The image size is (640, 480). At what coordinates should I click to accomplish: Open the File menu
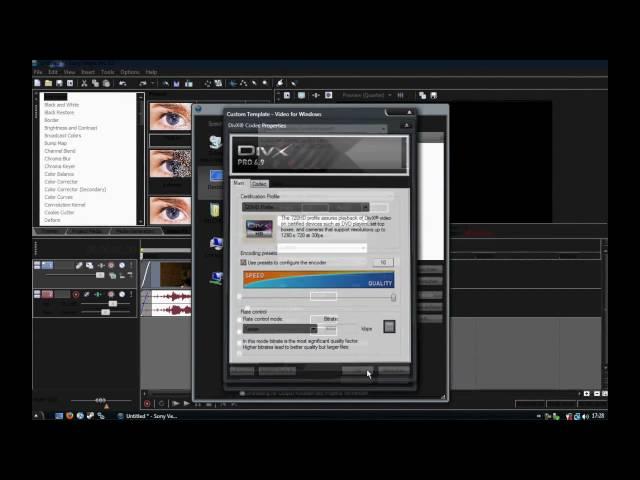click(38, 72)
